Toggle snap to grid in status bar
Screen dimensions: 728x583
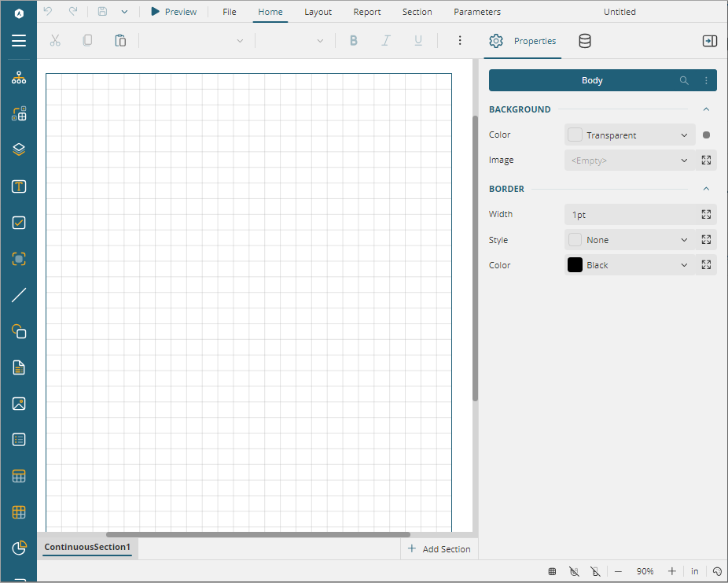(x=574, y=571)
